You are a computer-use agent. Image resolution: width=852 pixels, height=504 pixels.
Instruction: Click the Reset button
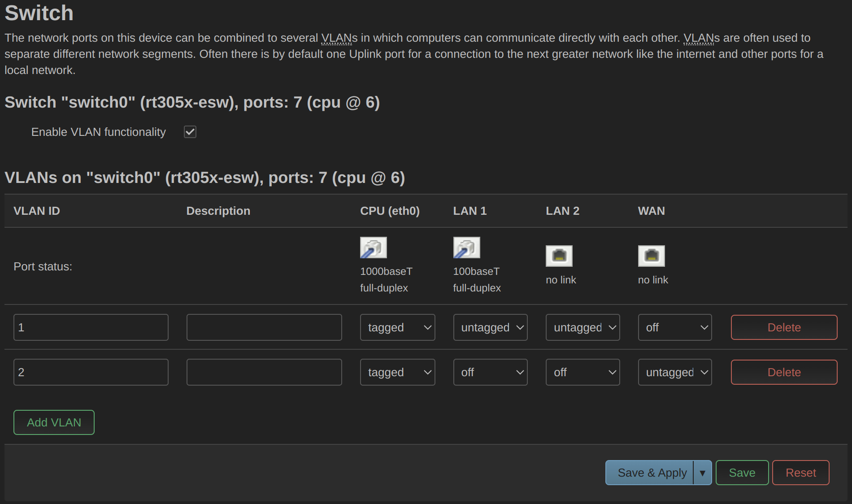(x=800, y=473)
